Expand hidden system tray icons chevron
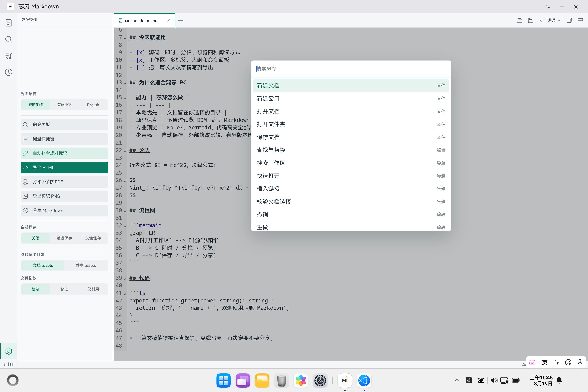Screen dimensions: 588x392 point(456,380)
